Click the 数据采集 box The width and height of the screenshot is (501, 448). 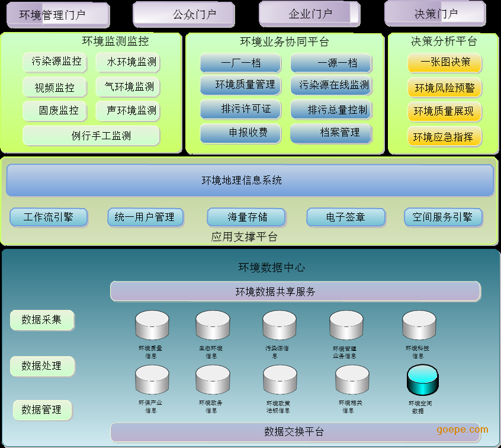pos(42,320)
